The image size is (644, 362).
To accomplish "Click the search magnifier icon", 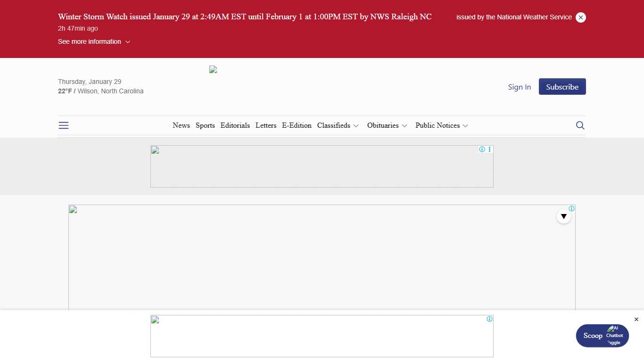I will click(x=580, y=125).
